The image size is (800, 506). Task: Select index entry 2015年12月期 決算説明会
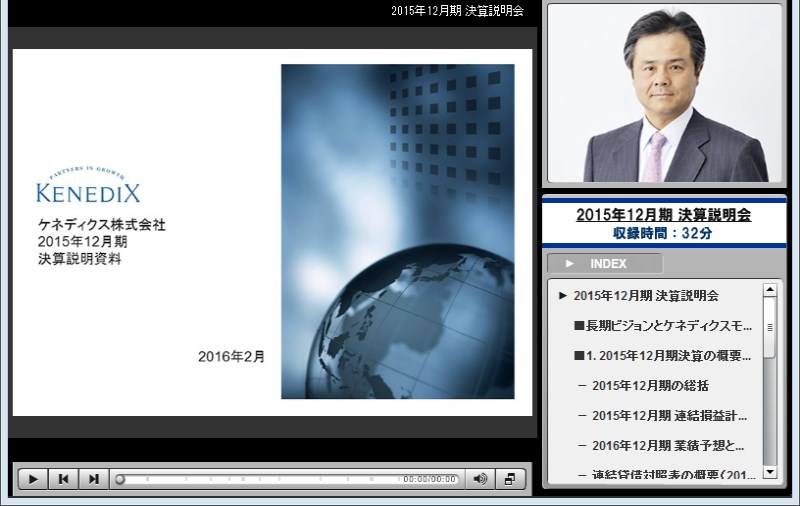tap(646, 295)
